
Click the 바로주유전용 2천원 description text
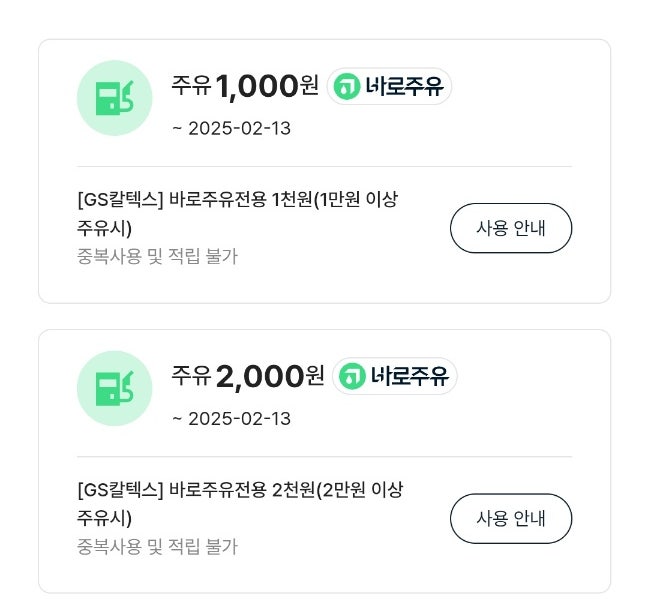click(x=240, y=489)
